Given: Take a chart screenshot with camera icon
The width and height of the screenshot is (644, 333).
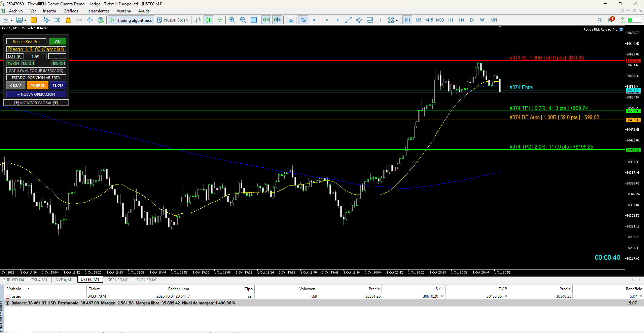Looking at the screenshot, I should point(290,20).
